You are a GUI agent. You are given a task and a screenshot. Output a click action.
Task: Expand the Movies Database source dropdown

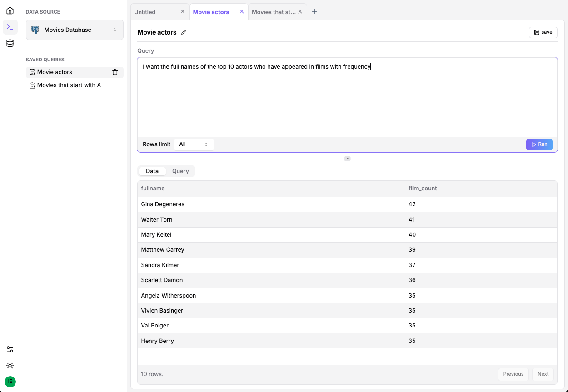click(75, 30)
